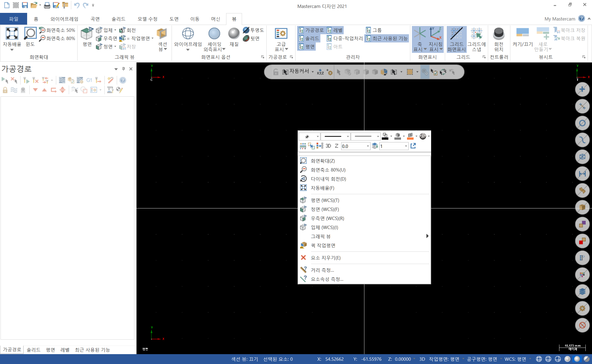Click the 투명도 translucency button
Screen dimensions: 592x364
pos(254,30)
